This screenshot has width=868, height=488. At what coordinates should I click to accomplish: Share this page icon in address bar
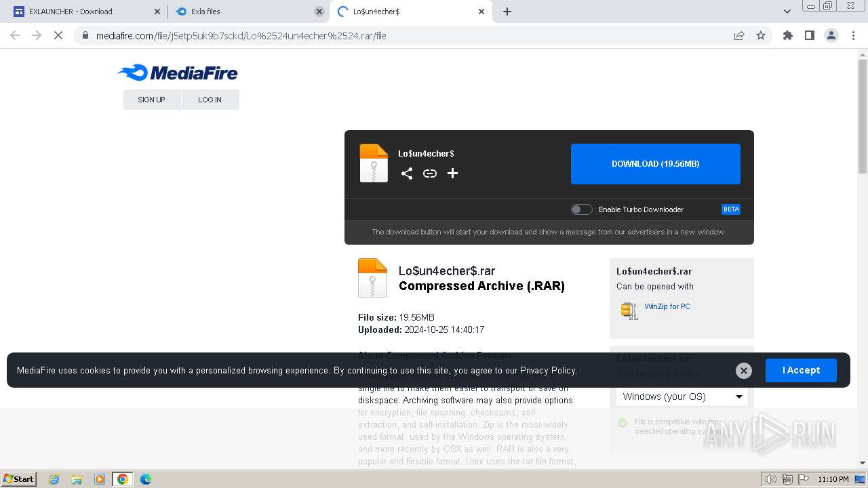739,35
